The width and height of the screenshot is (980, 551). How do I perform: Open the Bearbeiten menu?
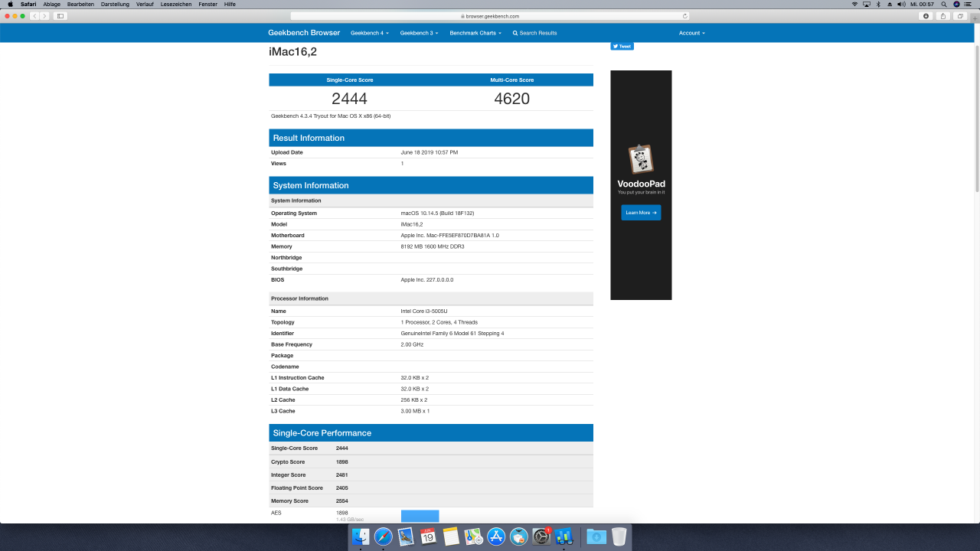[80, 4]
